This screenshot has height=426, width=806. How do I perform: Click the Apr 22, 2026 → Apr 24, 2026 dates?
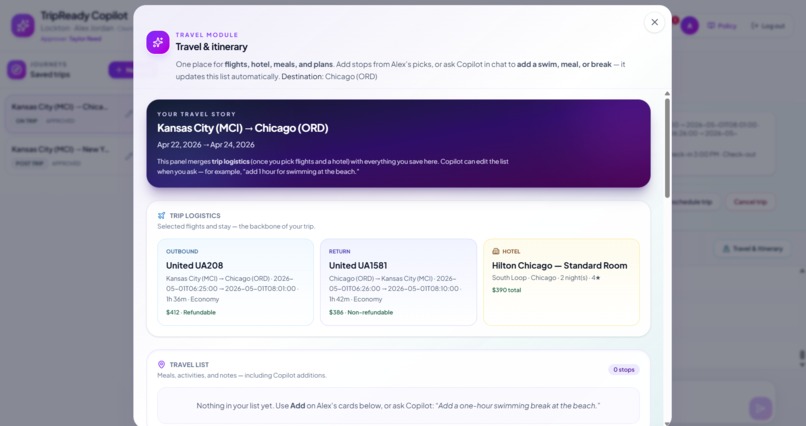pyautogui.click(x=206, y=145)
